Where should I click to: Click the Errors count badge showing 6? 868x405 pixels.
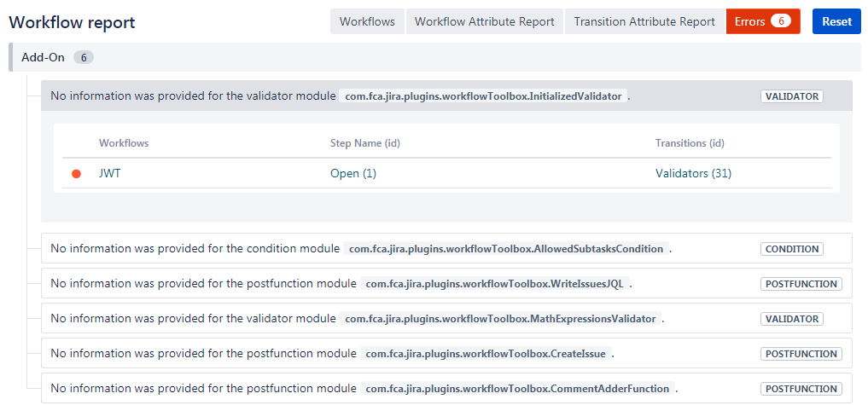point(780,21)
